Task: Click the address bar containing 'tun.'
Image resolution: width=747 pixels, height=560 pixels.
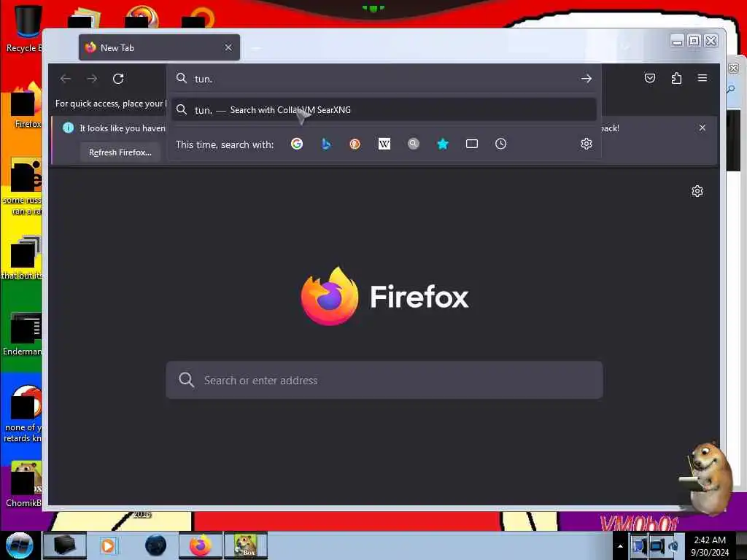Action: click(384, 79)
